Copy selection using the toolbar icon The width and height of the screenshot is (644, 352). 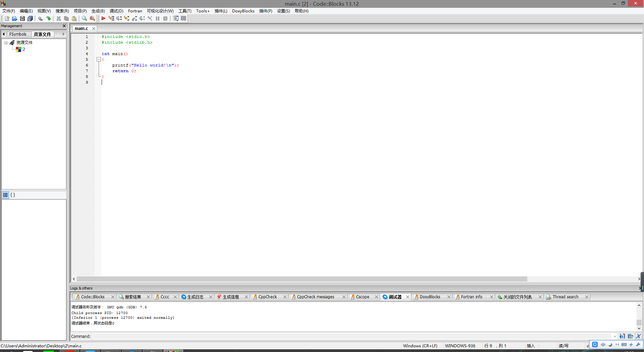(66, 18)
